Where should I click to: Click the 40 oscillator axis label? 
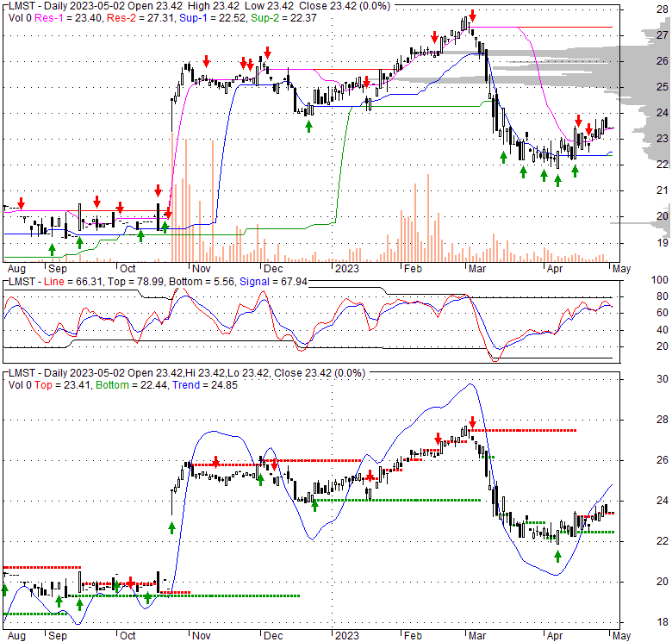(663, 329)
